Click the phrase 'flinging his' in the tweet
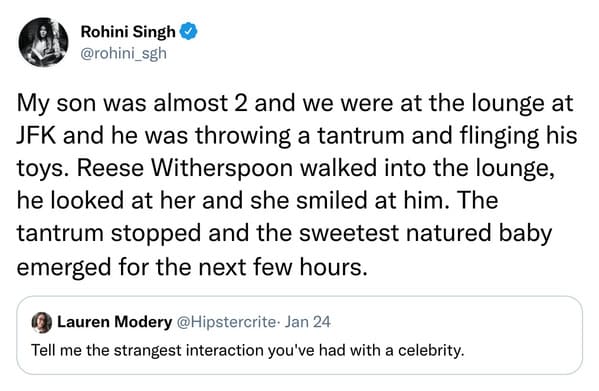The width and height of the screenshot is (599, 391). tap(518, 136)
